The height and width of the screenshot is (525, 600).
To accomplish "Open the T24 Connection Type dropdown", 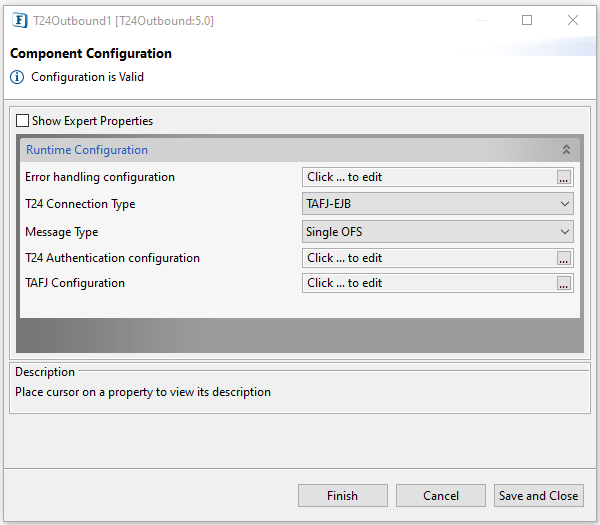I will [x=438, y=204].
